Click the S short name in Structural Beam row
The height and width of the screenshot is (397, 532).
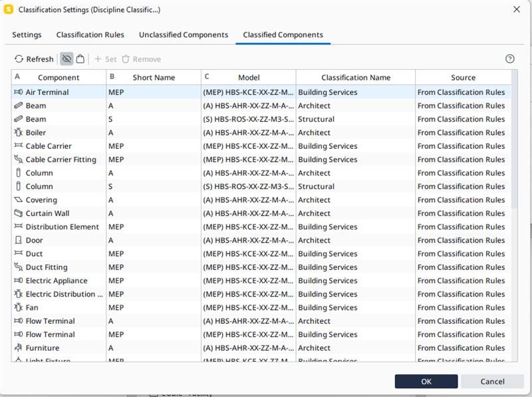point(110,119)
